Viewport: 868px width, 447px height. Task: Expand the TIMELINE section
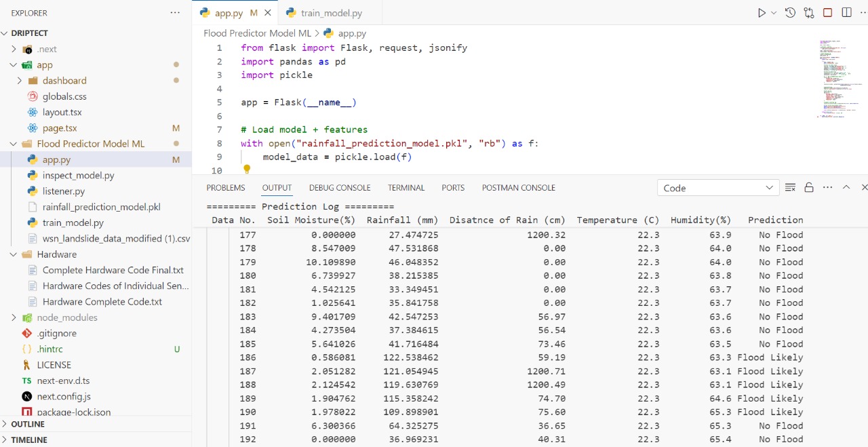coord(96,440)
